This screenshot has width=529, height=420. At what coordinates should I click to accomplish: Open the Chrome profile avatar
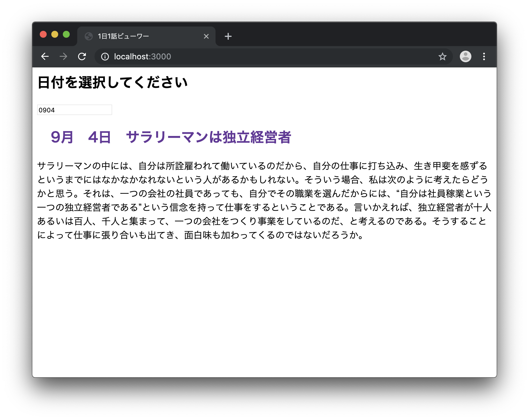(466, 56)
